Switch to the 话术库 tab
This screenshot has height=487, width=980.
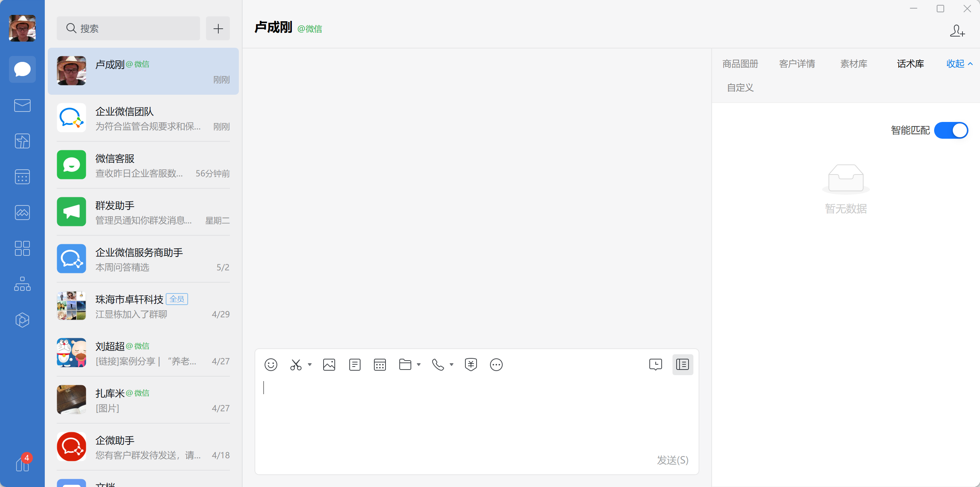click(910, 64)
